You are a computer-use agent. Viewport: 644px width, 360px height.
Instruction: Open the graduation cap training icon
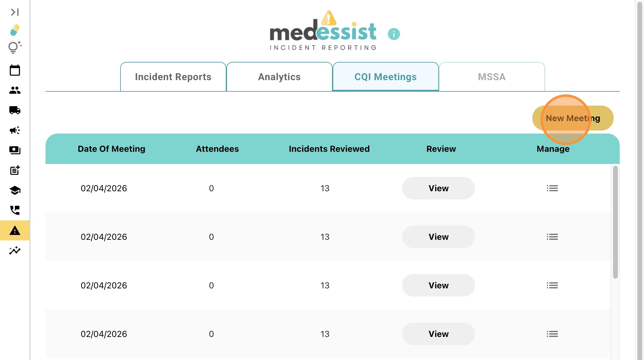pos(15,190)
